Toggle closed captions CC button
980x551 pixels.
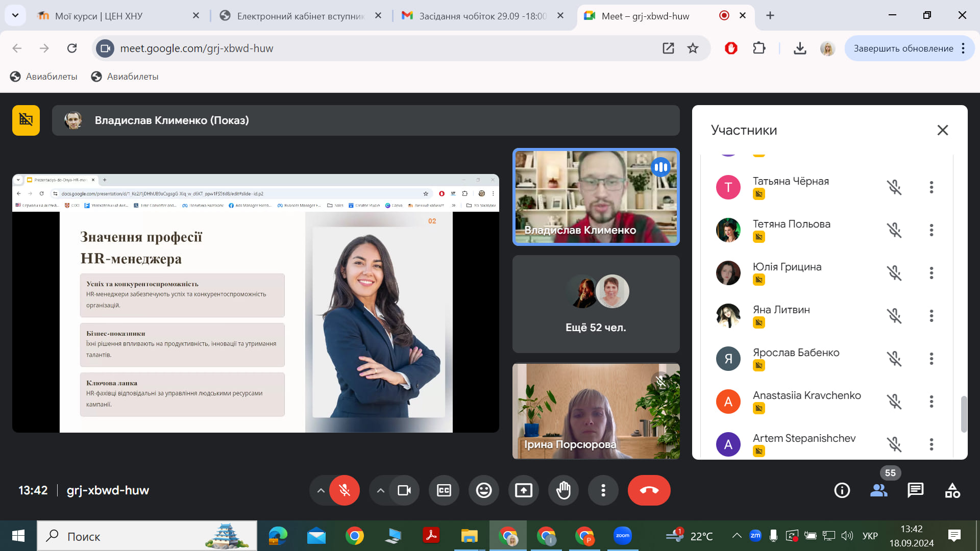[x=444, y=490]
